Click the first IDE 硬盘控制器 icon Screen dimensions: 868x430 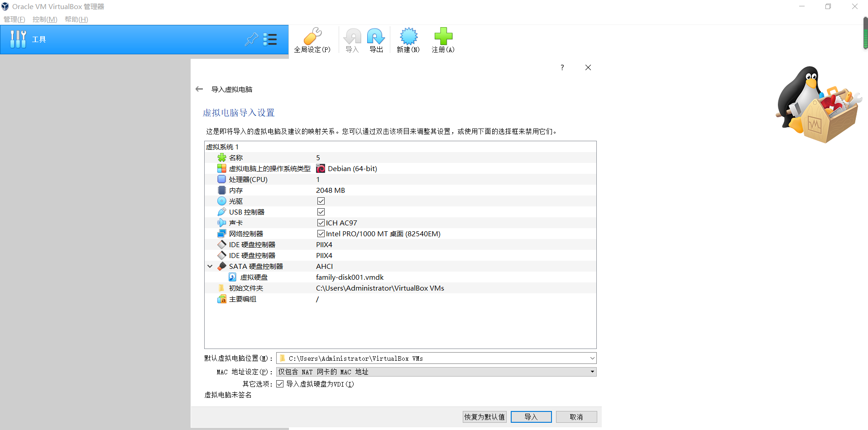(222, 244)
